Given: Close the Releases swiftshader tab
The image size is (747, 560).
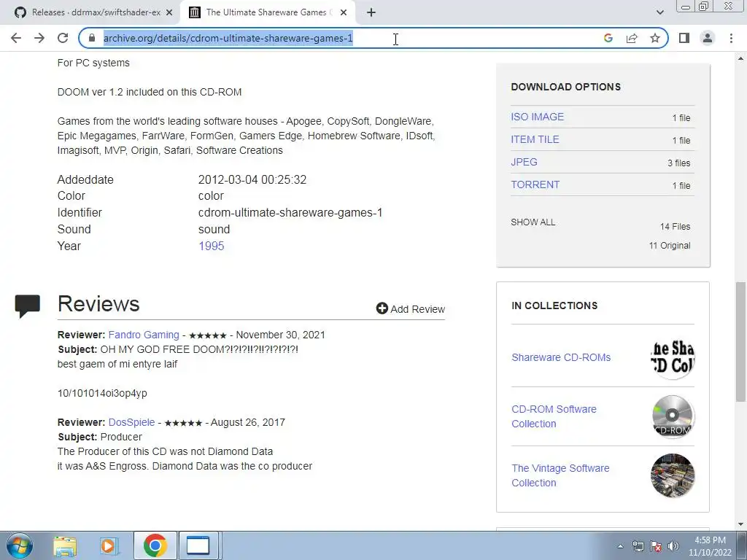Looking at the screenshot, I should (x=169, y=12).
